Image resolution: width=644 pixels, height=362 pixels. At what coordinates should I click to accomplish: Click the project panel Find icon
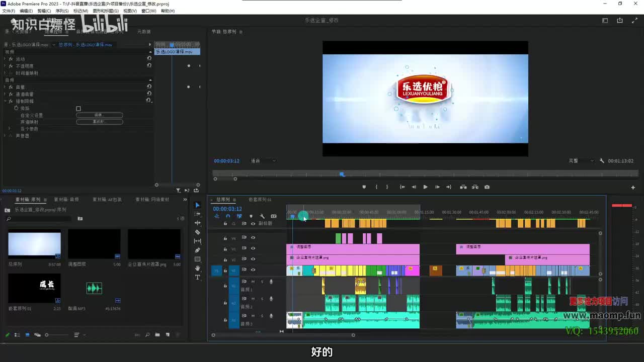click(147, 335)
